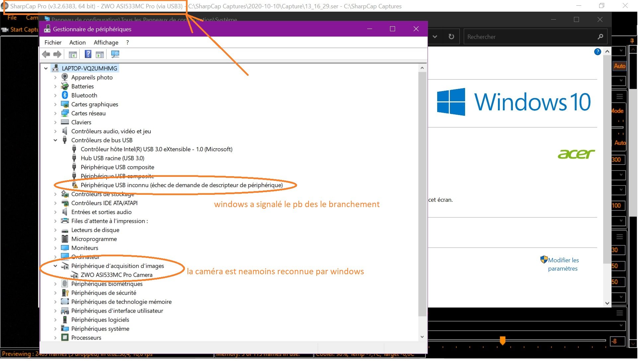
Task: Click Modifier les paramètres link
Action: tap(563, 264)
